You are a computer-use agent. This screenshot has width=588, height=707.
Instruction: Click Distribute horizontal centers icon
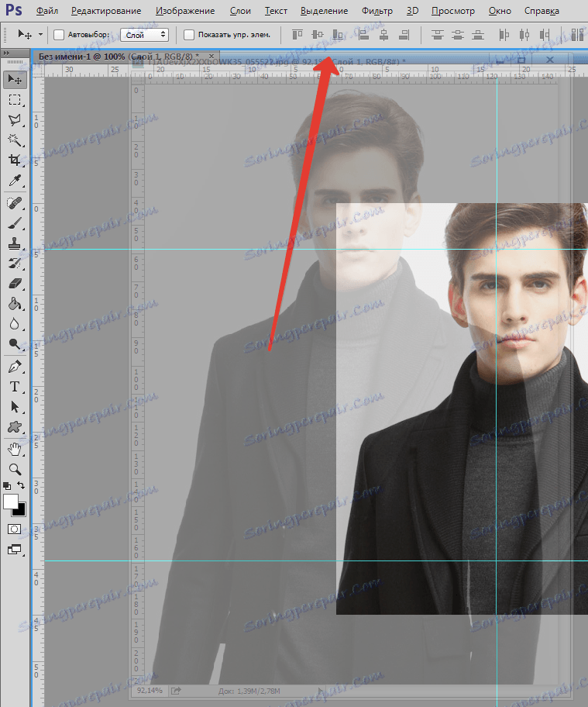coord(524,35)
